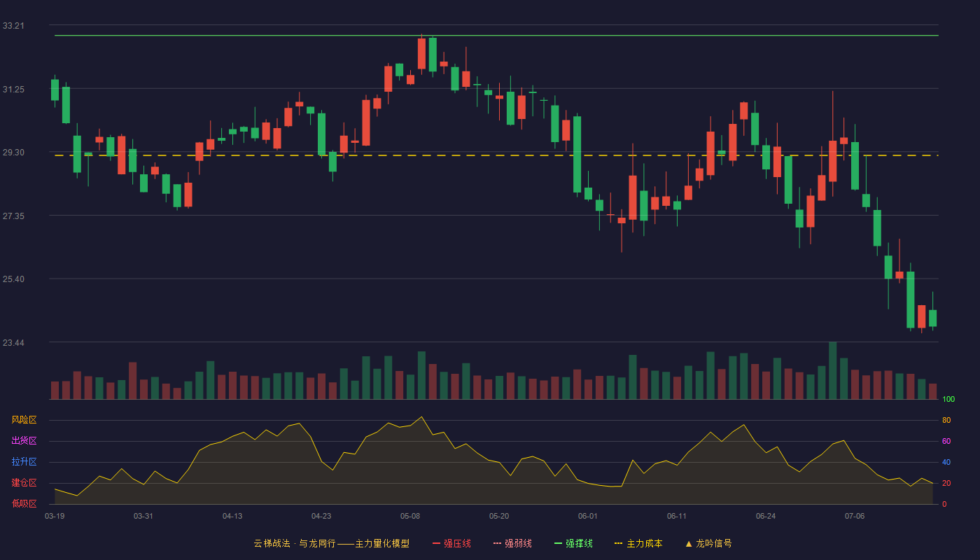Click the 05-20 date label
The image size is (980, 560).
tap(499, 516)
